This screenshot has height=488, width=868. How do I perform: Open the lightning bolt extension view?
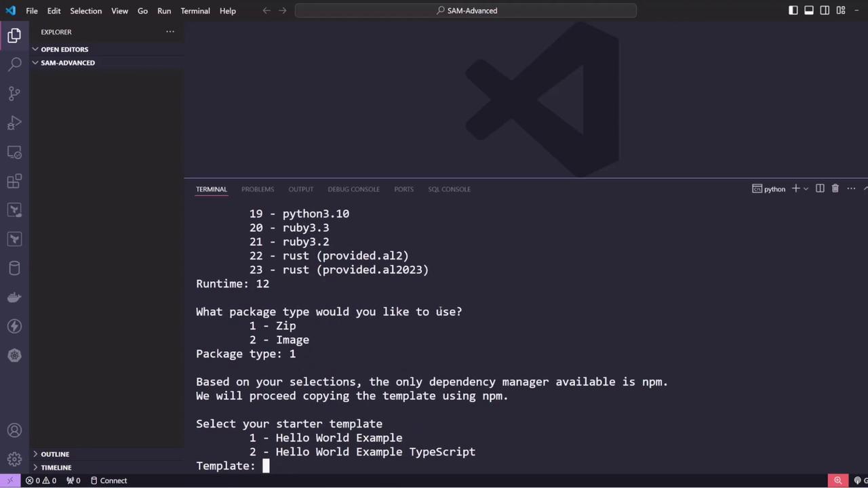tap(14, 326)
